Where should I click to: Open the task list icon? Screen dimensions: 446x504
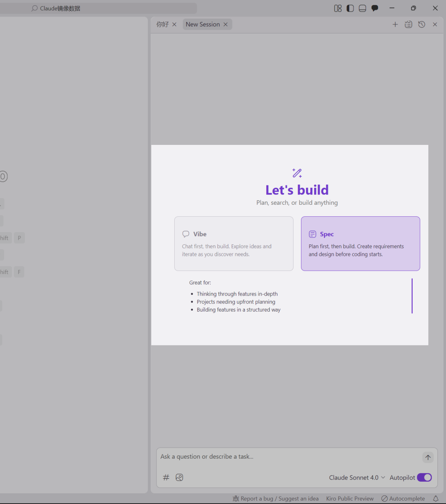(x=408, y=24)
